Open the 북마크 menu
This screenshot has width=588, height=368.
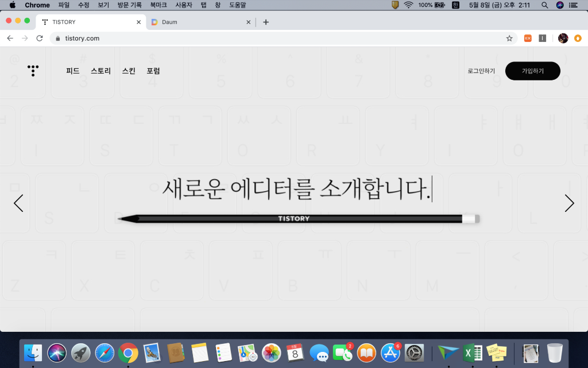[158, 5]
